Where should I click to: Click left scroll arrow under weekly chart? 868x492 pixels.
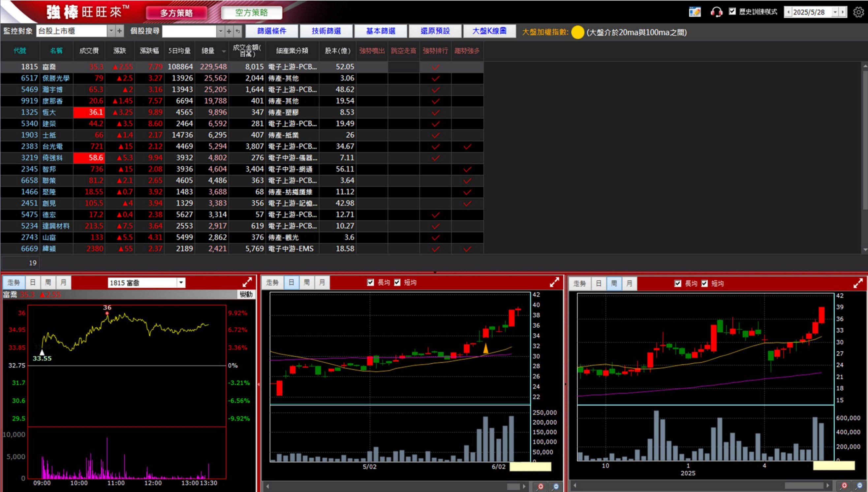point(574,486)
